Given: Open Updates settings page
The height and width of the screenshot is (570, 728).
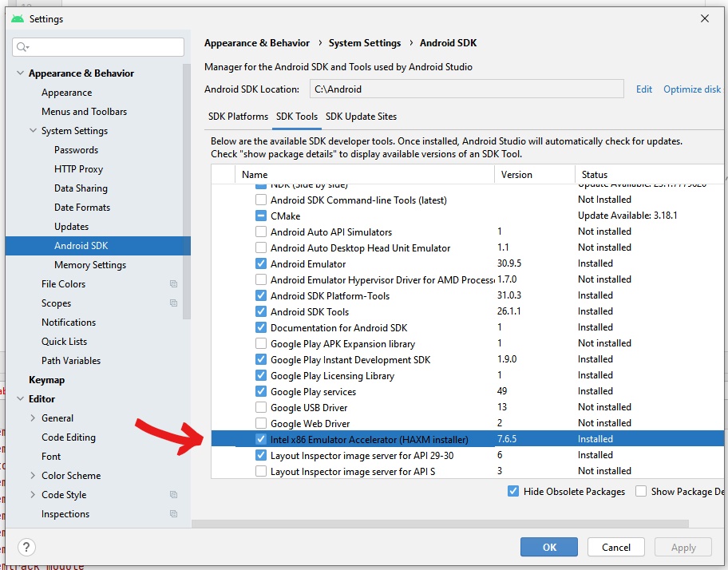Looking at the screenshot, I should [72, 227].
